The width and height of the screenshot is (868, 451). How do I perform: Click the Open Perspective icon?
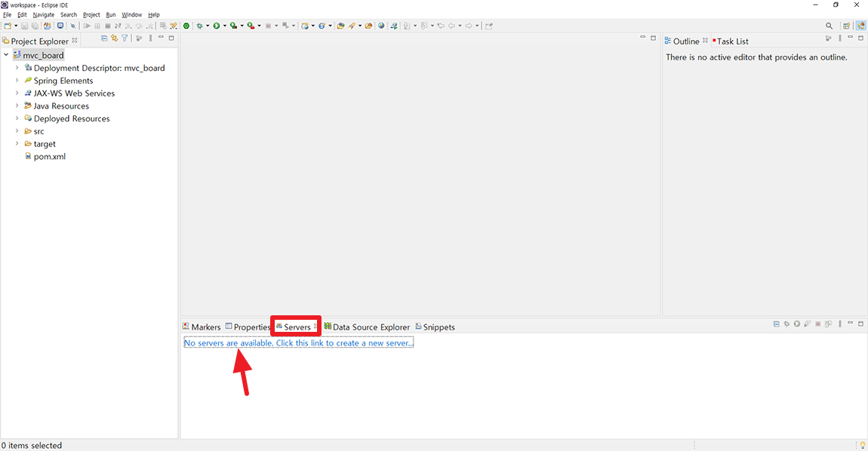[x=846, y=26]
